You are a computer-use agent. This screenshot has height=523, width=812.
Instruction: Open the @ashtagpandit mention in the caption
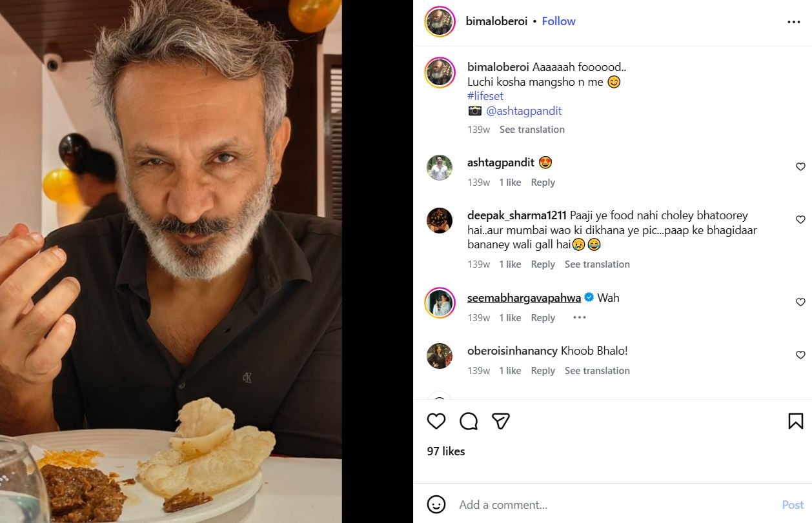523,111
